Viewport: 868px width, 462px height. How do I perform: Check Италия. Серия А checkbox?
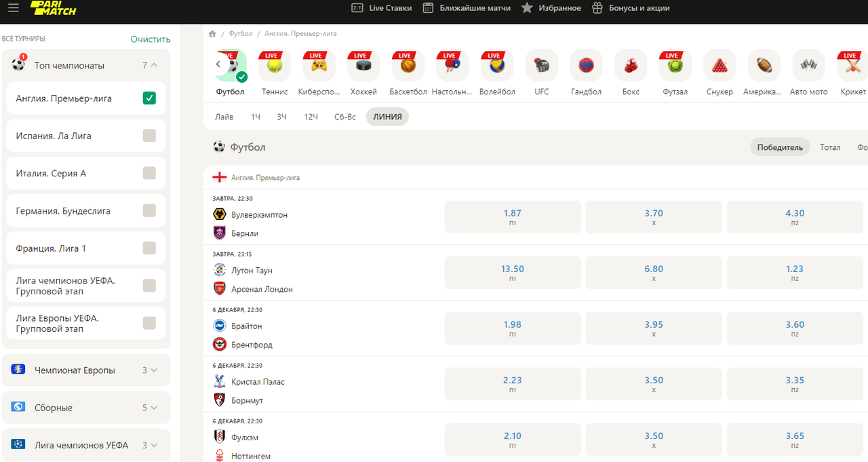pyautogui.click(x=149, y=173)
